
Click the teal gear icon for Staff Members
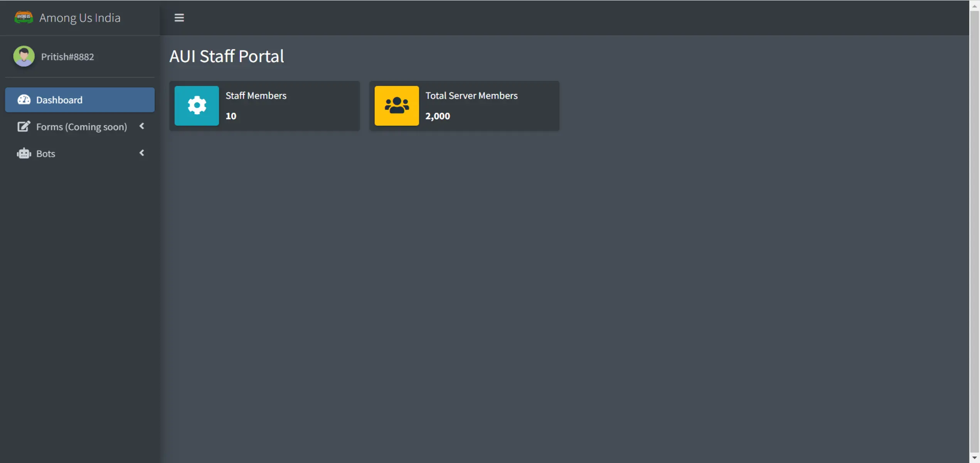(197, 106)
